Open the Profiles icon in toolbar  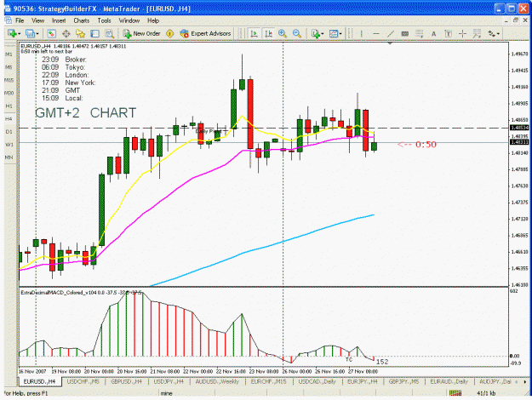pos(30,33)
